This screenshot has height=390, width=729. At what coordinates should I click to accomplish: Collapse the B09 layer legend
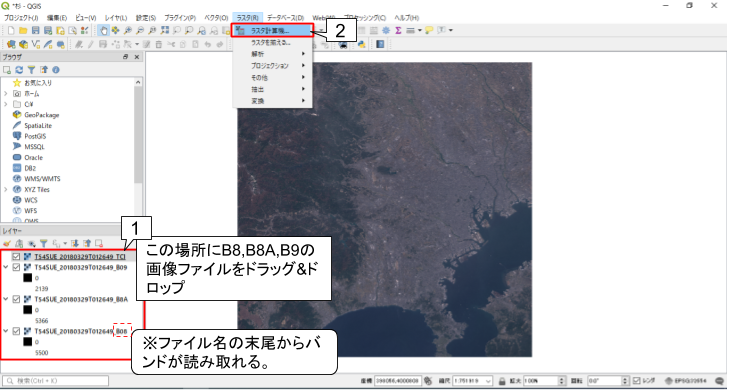click(x=6, y=267)
